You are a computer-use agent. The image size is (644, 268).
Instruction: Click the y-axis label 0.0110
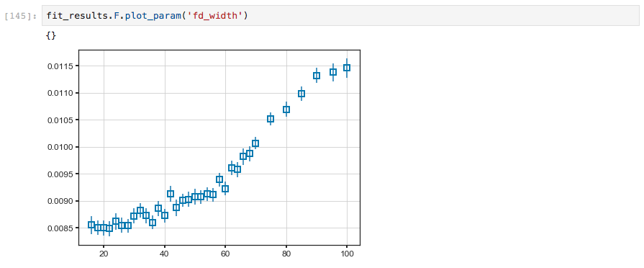click(60, 94)
